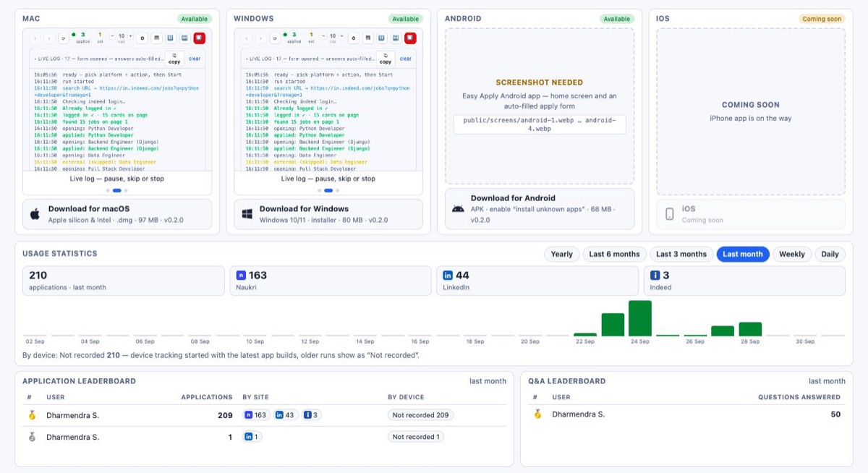Go to the last slide dot under the Windows preview
Screen dimensions: 868x473
tap(337, 191)
